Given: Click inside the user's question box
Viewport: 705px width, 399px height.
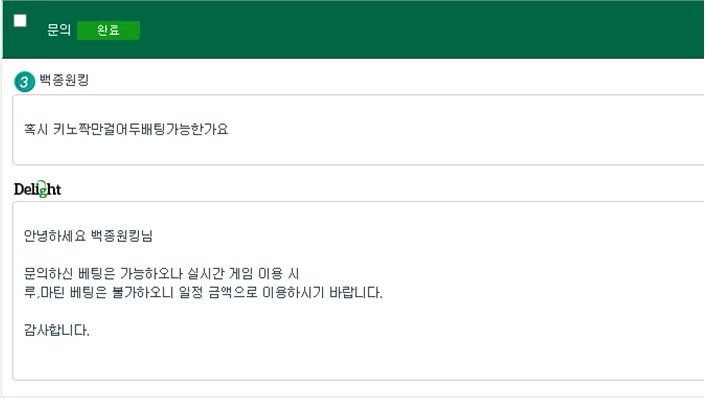Looking at the screenshot, I should (358, 130).
